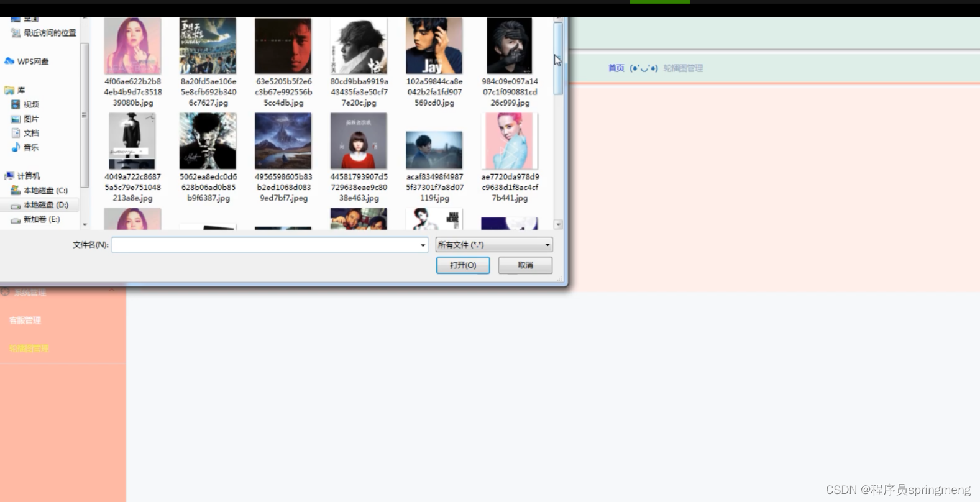
Task: Open the 视频 library icon
Action: click(x=16, y=104)
